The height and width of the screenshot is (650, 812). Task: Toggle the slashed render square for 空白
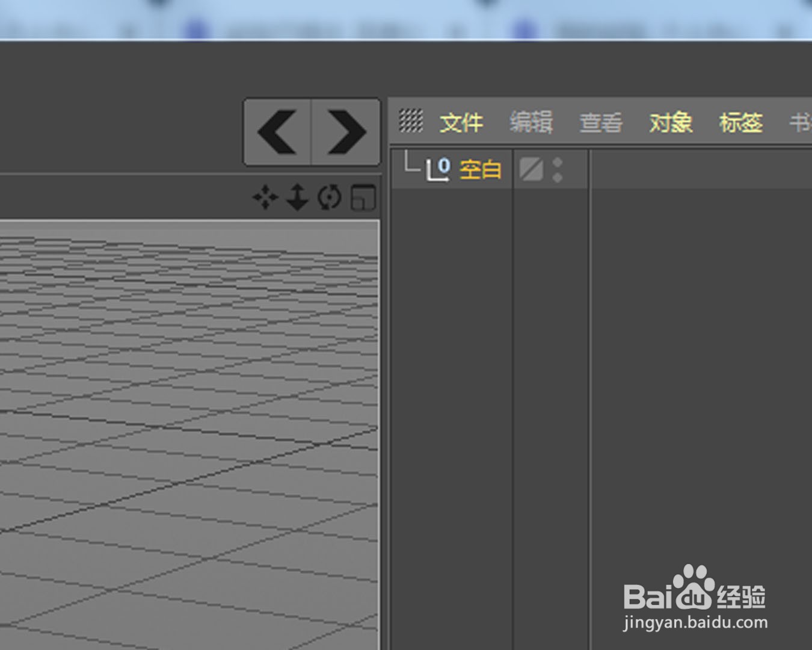[x=531, y=169]
